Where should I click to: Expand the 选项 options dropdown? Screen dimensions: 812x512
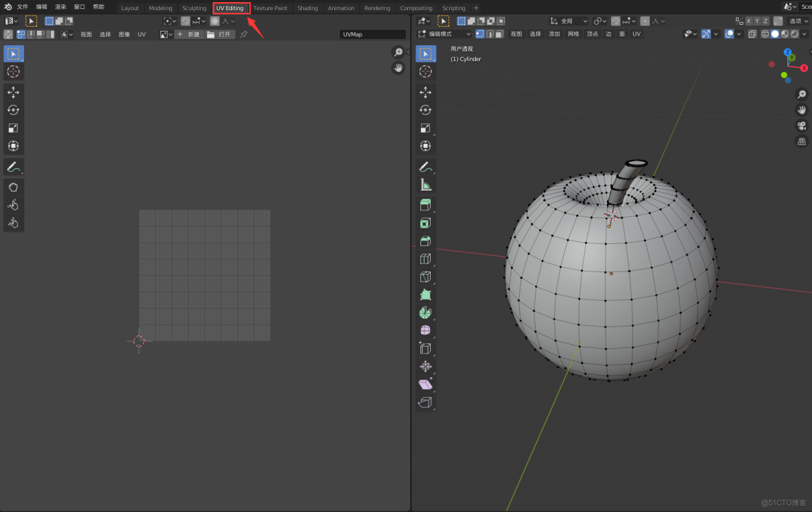coord(798,21)
